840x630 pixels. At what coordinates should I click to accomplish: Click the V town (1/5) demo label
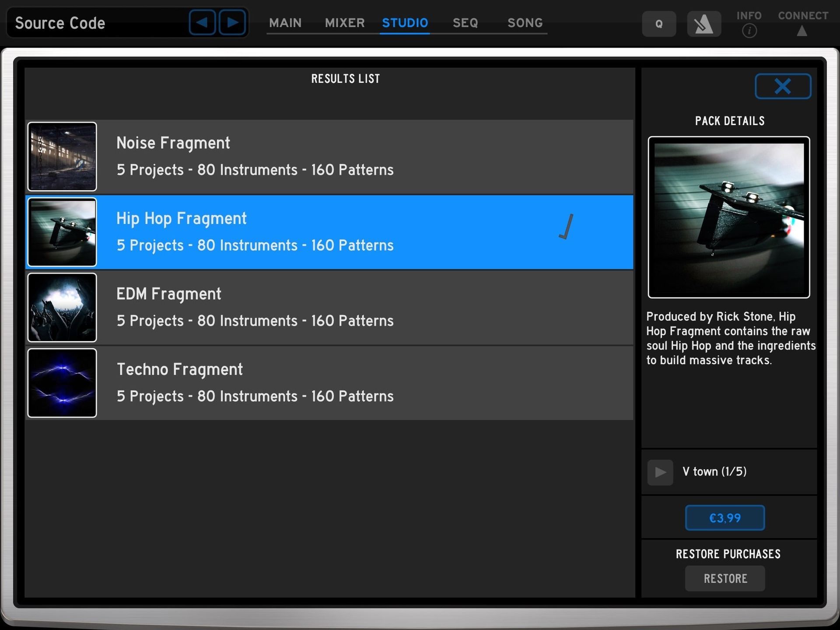pyautogui.click(x=714, y=472)
